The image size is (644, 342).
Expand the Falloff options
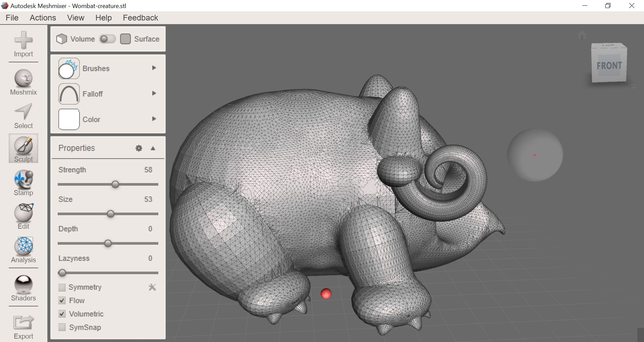[x=154, y=94]
